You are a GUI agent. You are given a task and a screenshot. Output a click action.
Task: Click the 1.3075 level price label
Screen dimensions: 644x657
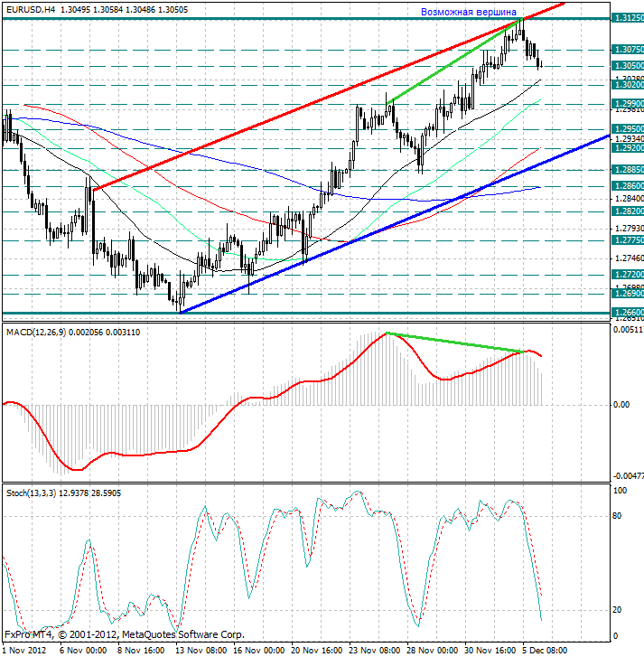pos(628,50)
